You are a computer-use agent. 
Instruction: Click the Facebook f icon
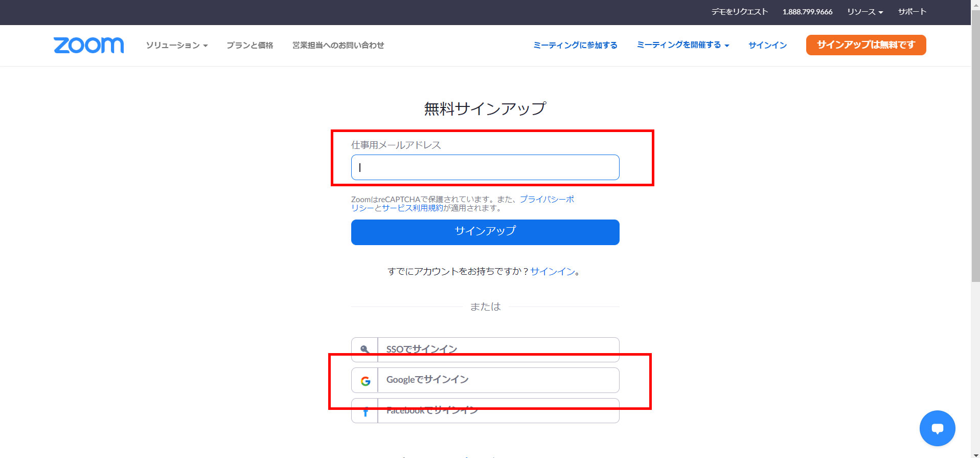[365, 411]
